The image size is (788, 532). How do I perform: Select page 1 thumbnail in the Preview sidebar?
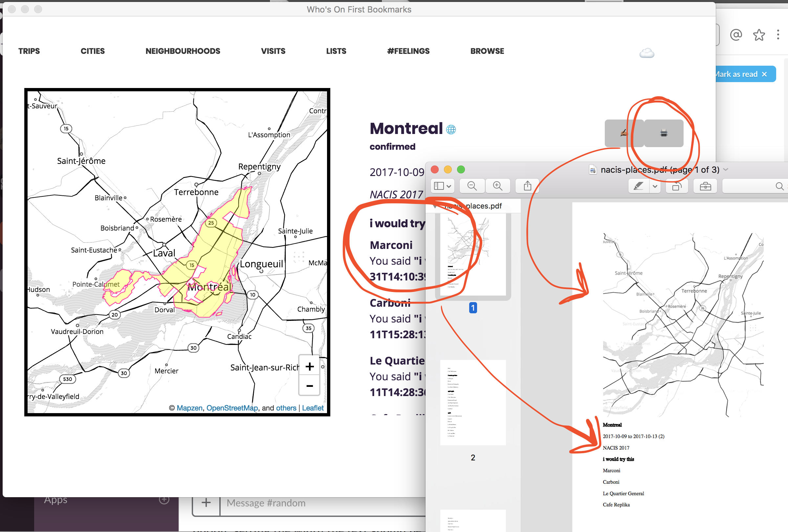tap(473, 254)
